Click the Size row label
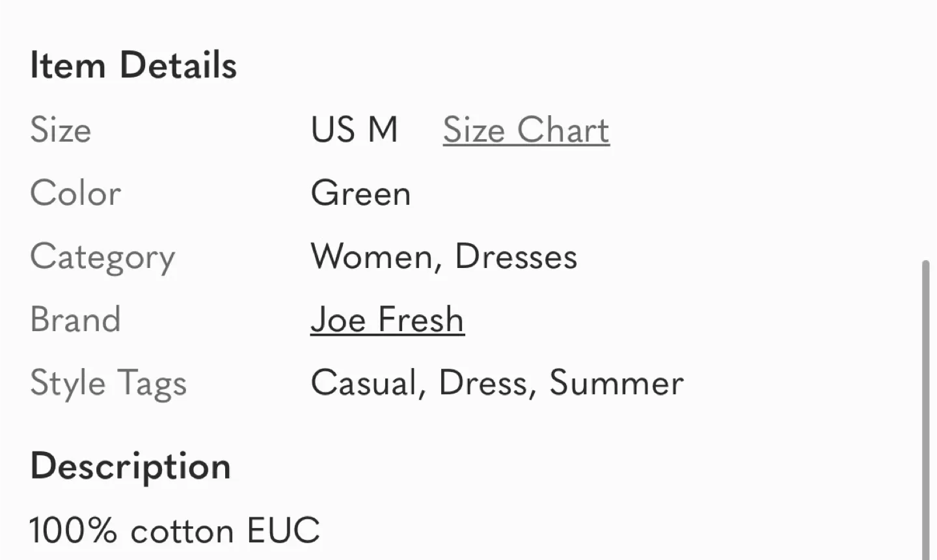Viewport: 937px width, 560px height. point(61,130)
